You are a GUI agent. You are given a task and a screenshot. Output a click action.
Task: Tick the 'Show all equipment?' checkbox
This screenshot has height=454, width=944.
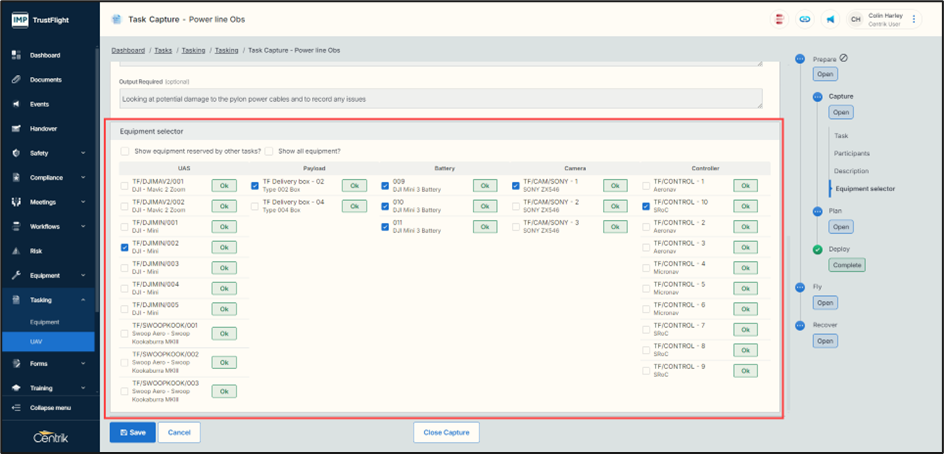(269, 151)
